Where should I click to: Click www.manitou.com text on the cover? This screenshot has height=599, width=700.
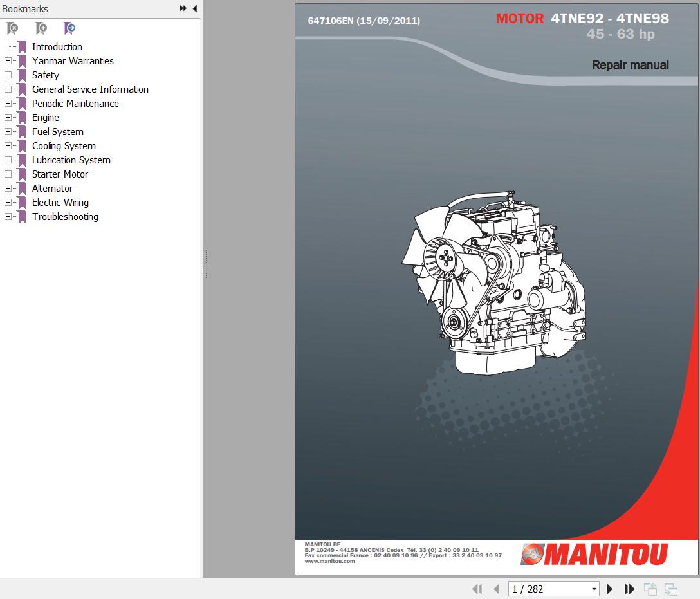coord(329,562)
